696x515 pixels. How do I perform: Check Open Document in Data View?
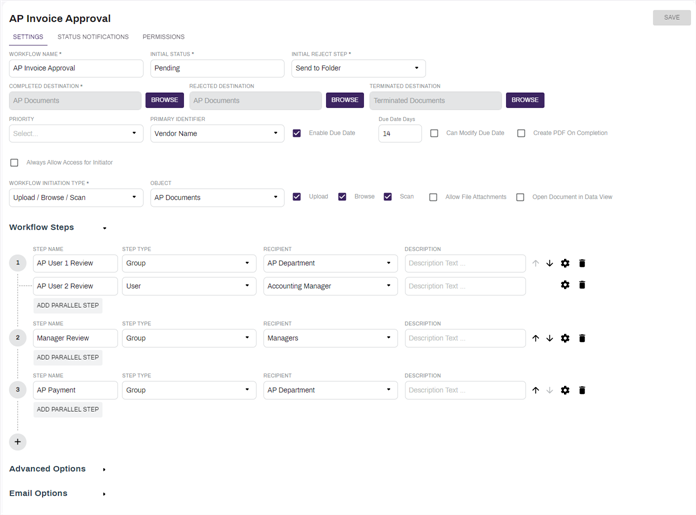point(520,197)
